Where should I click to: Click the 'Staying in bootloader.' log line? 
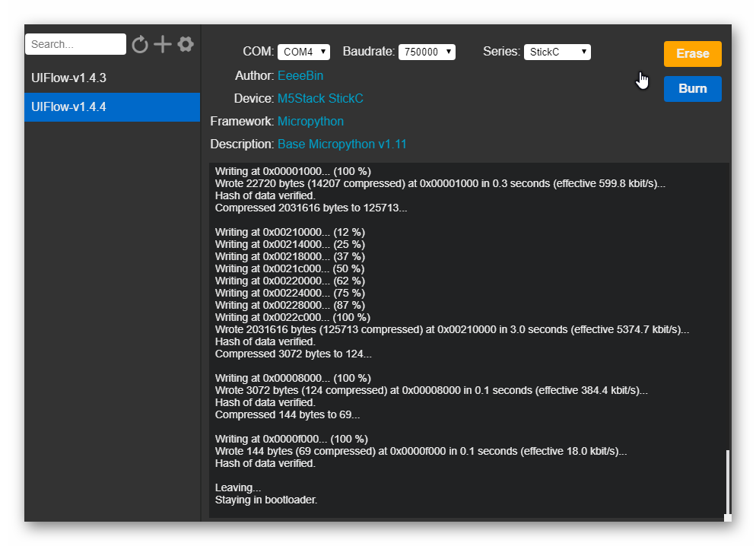266,500
